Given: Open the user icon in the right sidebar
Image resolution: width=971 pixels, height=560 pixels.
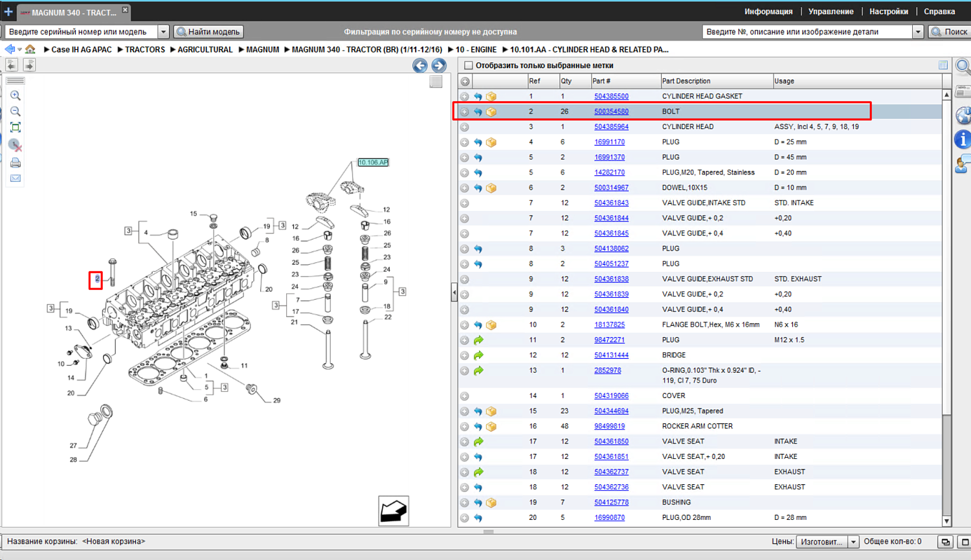Looking at the screenshot, I should (x=963, y=164).
